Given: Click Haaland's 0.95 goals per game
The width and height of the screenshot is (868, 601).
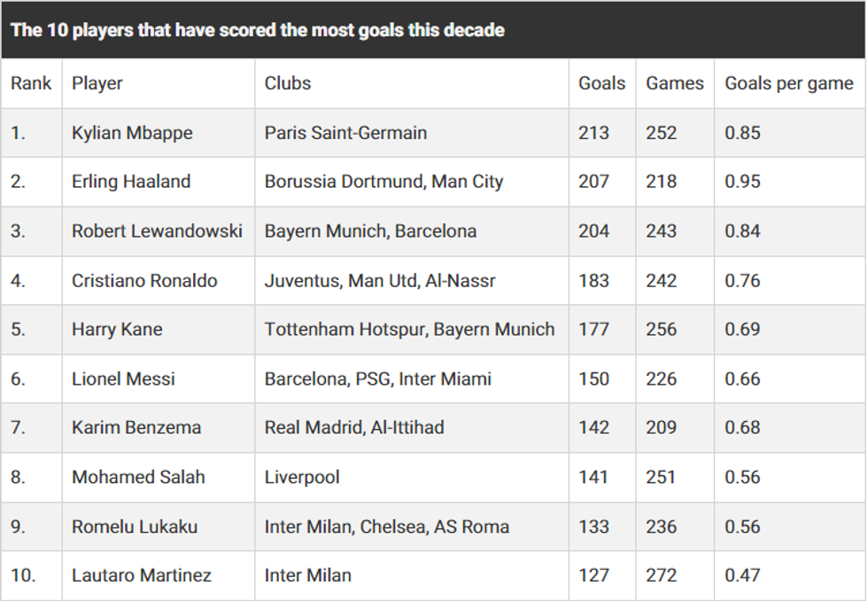Looking at the screenshot, I should coord(742,182).
